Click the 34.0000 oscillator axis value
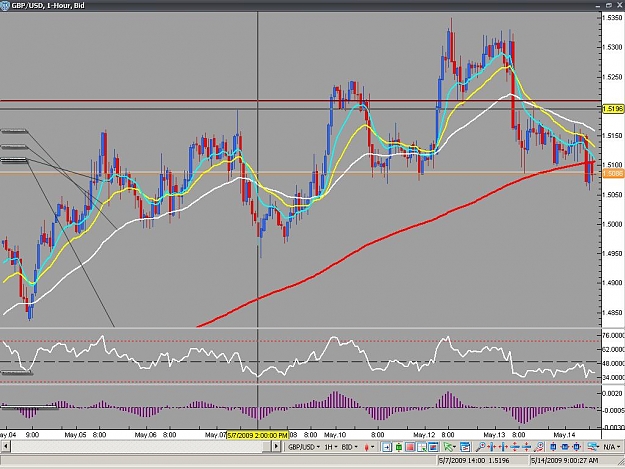Viewport: 625px width, 469px height. pos(613,377)
